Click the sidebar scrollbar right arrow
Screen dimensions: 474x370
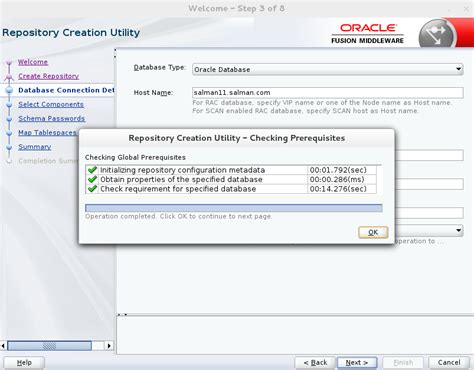pyautogui.click(x=109, y=346)
